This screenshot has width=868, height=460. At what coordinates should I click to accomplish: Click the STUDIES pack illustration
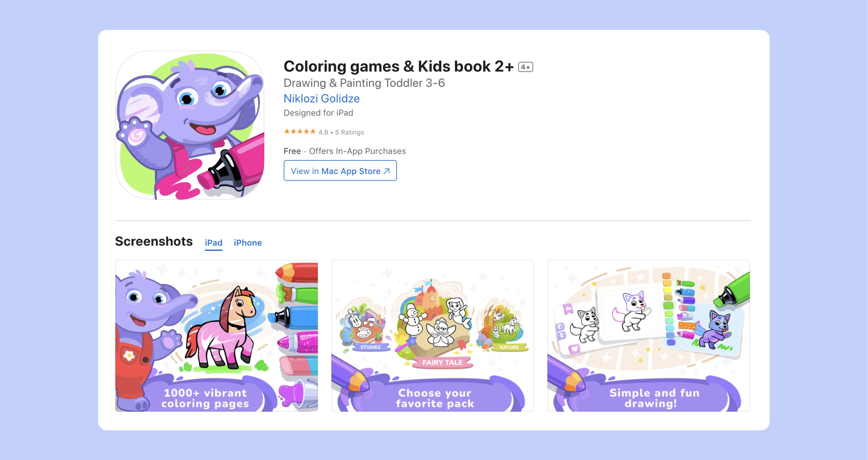pyautogui.click(x=364, y=328)
